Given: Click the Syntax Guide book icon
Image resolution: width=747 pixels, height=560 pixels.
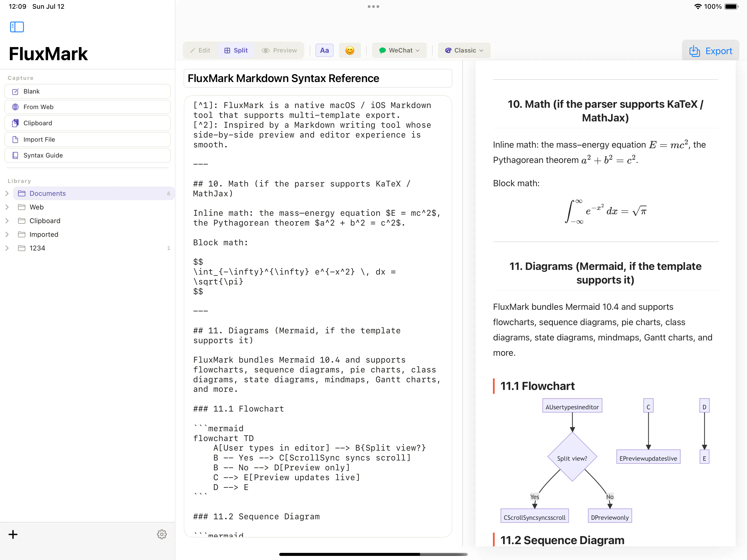Looking at the screenshot, I should [x=15, y=155].
